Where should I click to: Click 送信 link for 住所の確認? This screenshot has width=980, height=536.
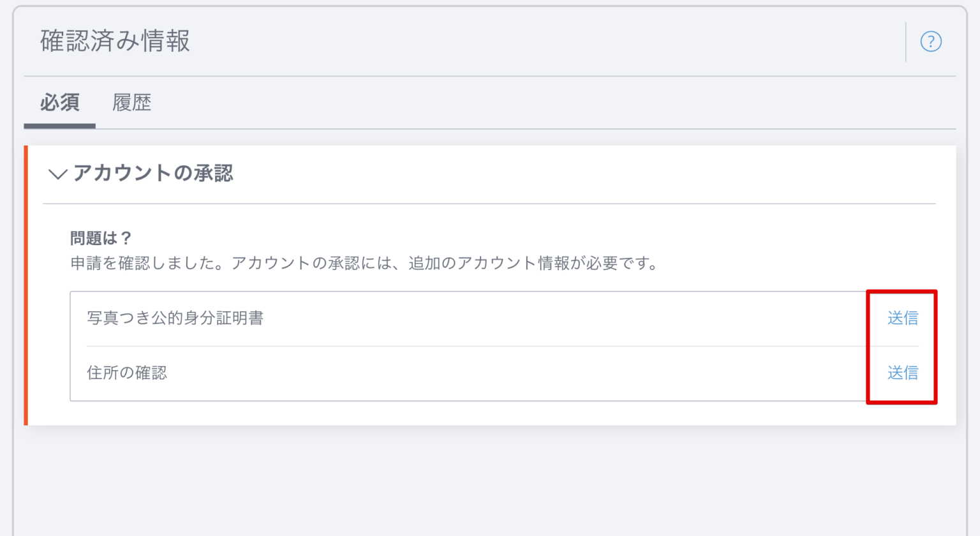[x=903, y=373]
